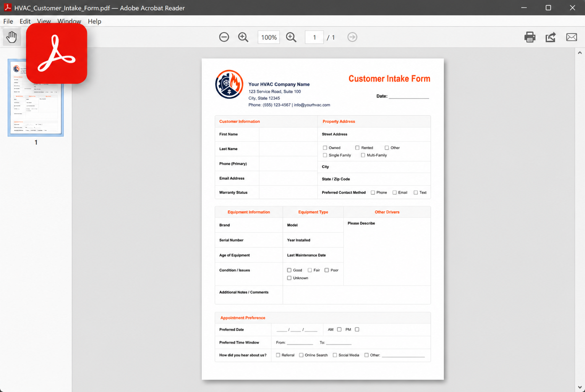Screen dimensions: 585x392
Task: Click the Property Address heading
Action: pos(339,121)
